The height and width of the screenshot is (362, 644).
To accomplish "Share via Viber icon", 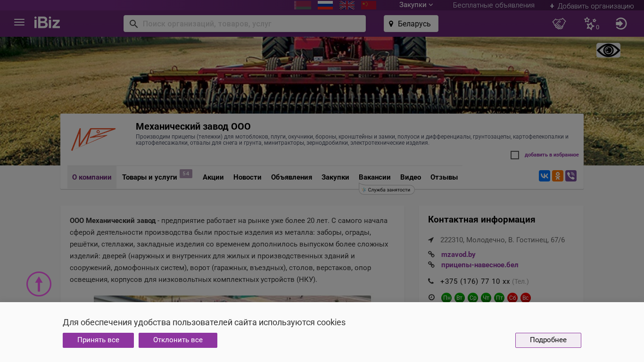I will pyautogui.click(x=571, y=176).
